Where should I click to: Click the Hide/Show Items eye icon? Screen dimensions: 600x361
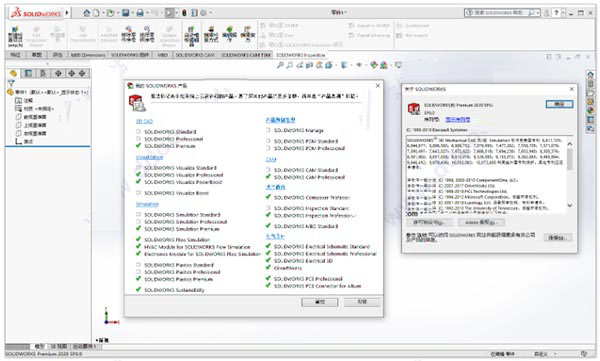[x=359, y=65]
